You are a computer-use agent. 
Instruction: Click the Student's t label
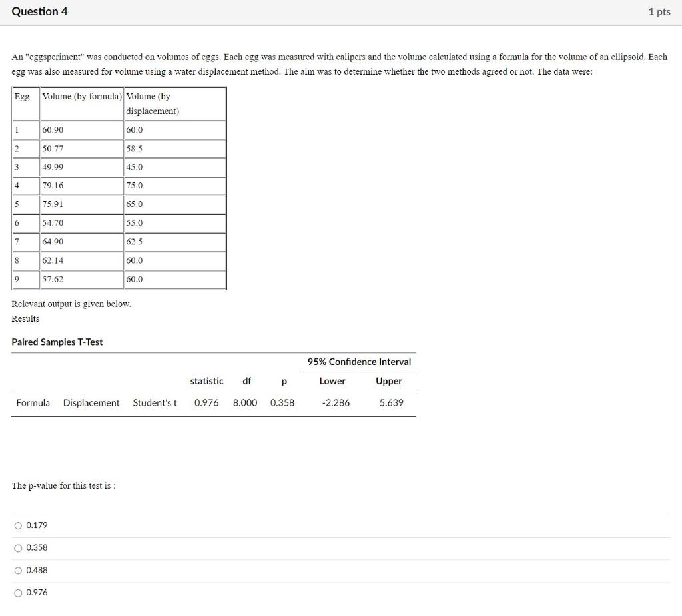pyautogui.click(x=155, y=403)
